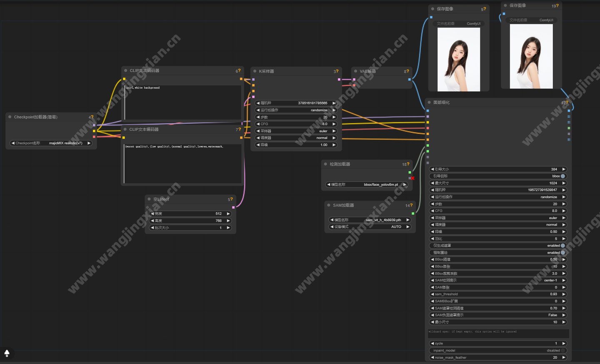The image size is (600, 364).
Task: Click the icon in the bottom-left corner
Action: pos(7,353)
